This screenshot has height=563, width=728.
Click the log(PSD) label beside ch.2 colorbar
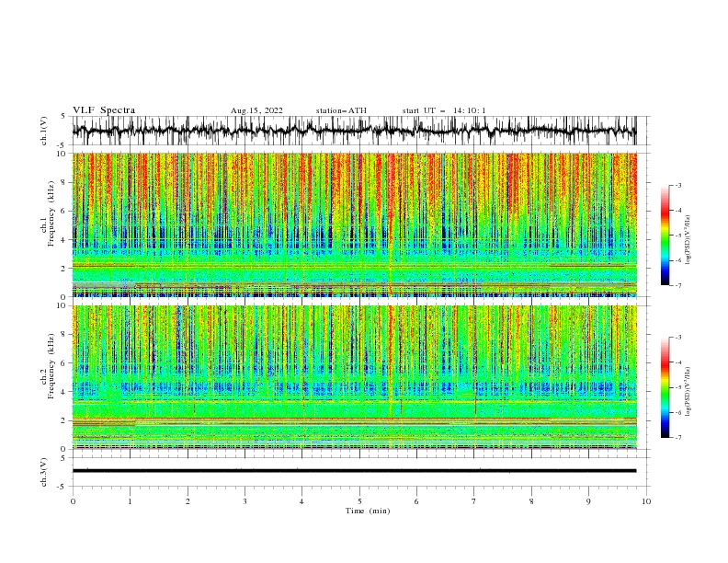[688, 392]
